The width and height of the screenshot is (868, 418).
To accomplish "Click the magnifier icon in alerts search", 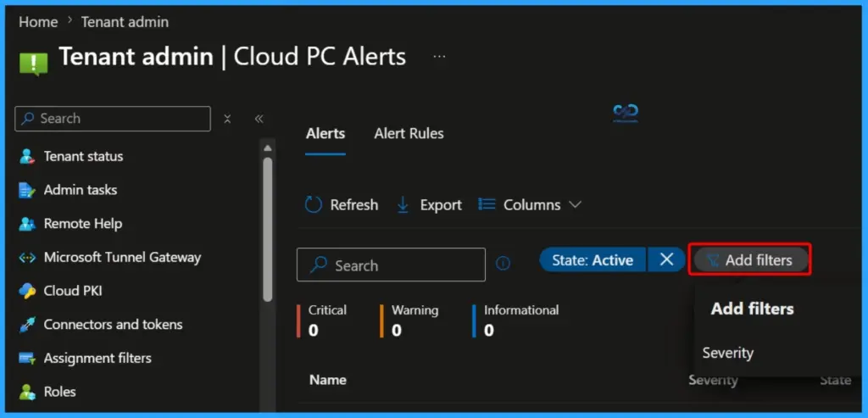I will (318, 265).
